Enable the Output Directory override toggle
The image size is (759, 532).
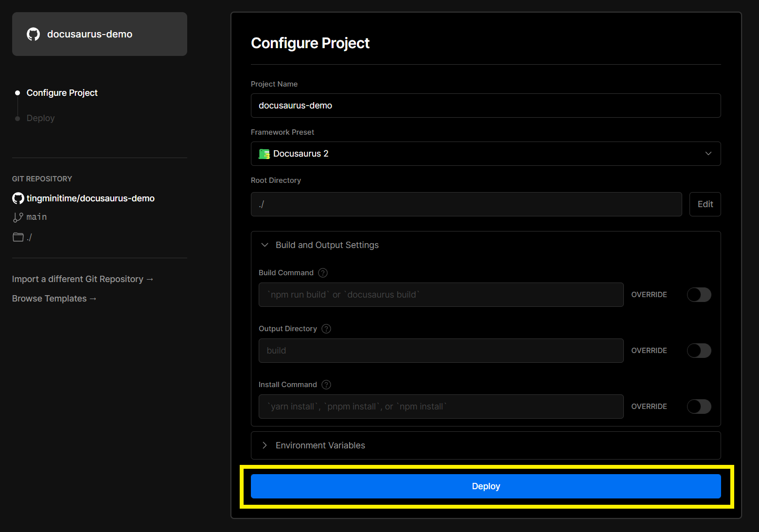(x=699, y=351)
